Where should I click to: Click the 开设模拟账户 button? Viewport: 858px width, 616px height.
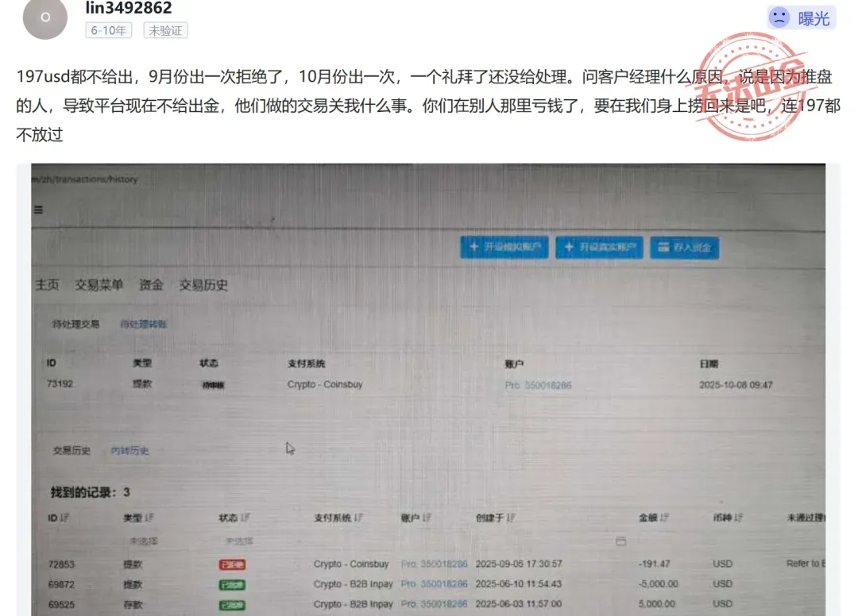tap(504, 247)
